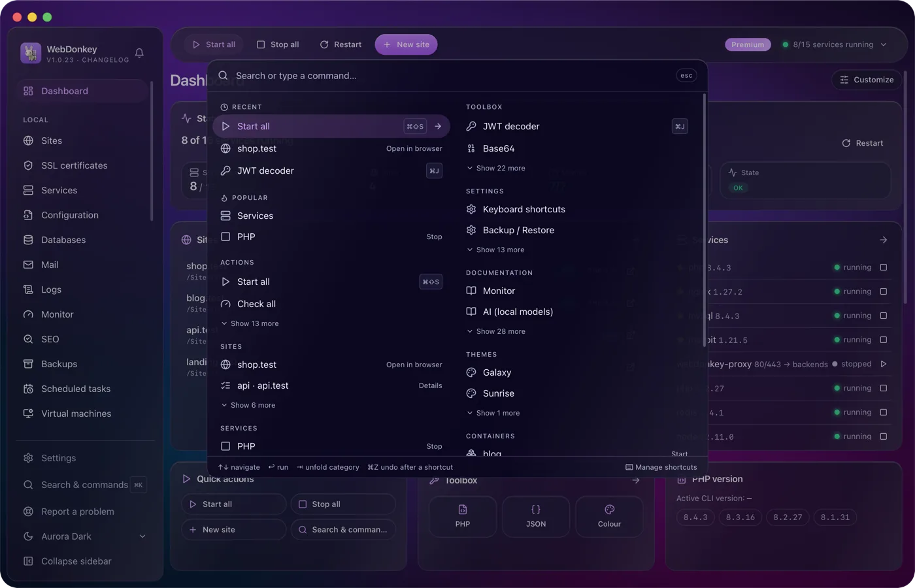Focus the Search or type a command field

451,76
